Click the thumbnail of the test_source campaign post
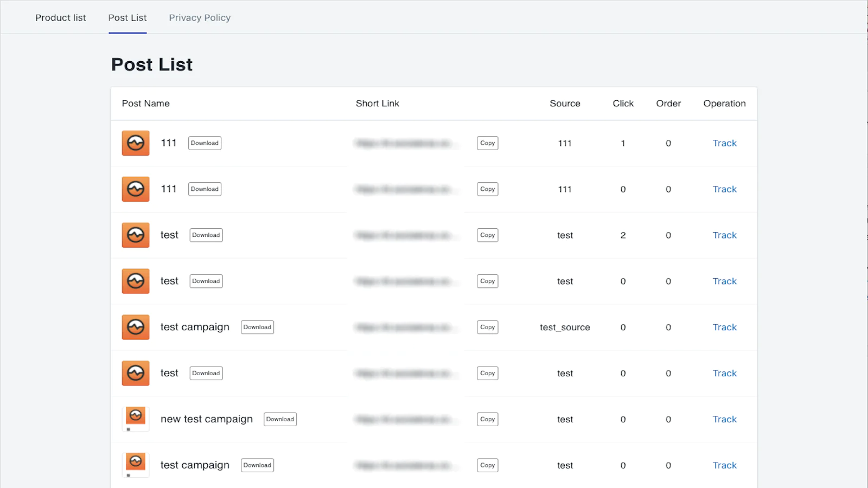This screenshot has width=868, height=488. (136, 328)
